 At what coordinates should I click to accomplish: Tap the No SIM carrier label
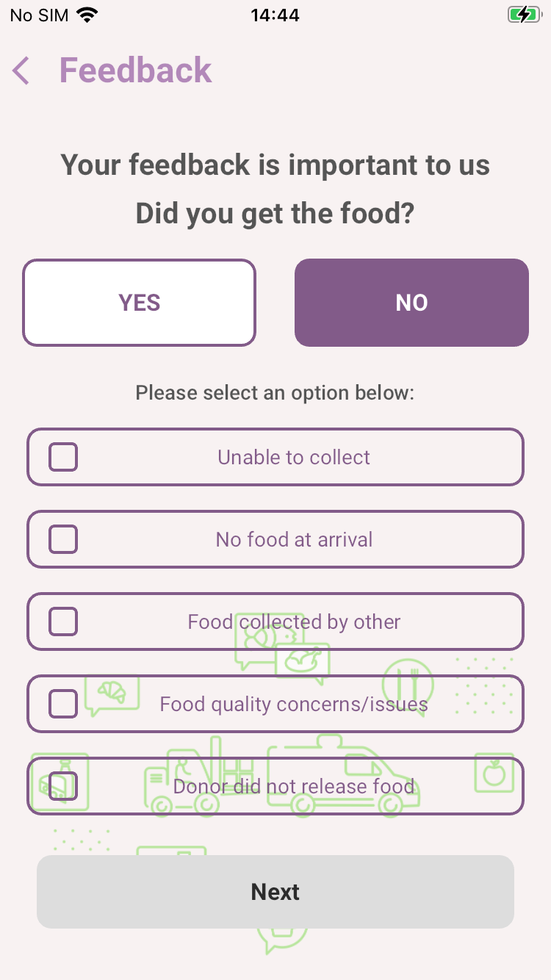click(x=39, y=15)
